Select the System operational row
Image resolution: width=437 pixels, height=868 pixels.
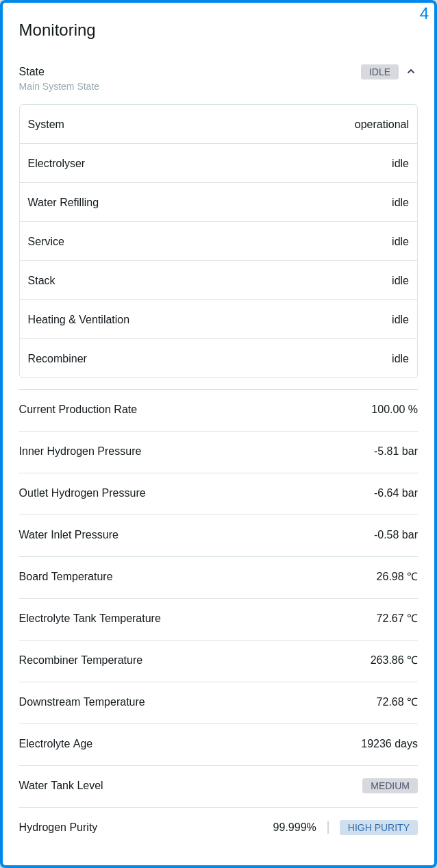[218, 124]
